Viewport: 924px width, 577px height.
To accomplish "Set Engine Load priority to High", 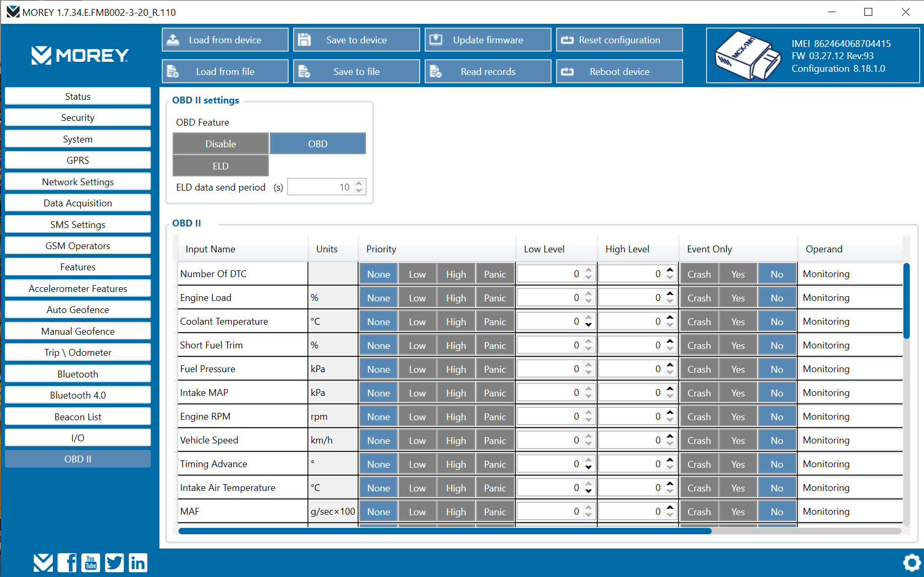I will click(x=456, y=298).
